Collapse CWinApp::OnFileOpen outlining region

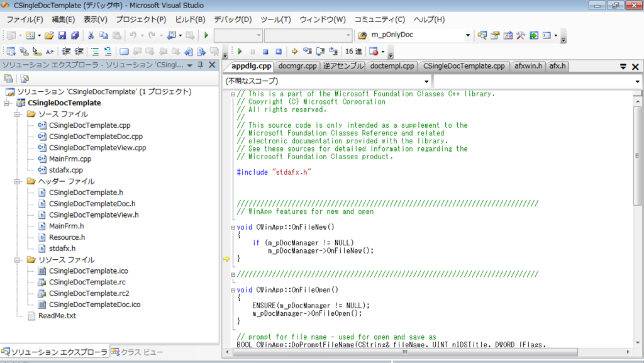coord(233,290)
